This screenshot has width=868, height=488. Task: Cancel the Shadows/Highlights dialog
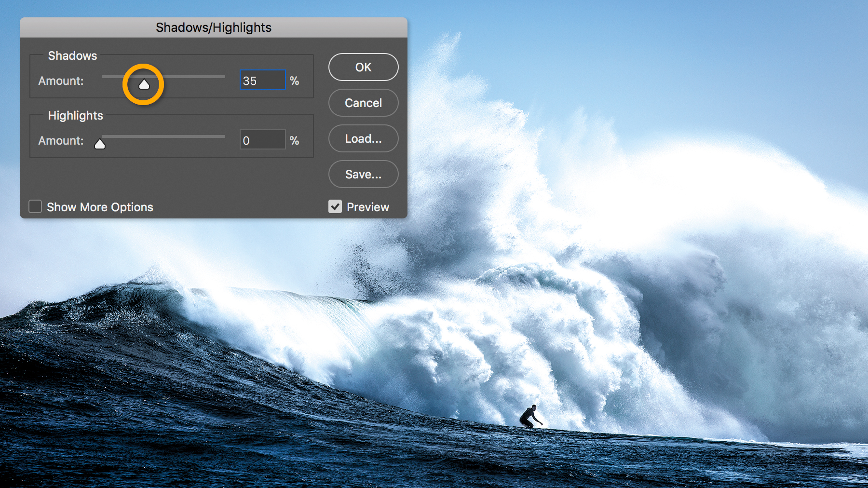coord(363,103)
